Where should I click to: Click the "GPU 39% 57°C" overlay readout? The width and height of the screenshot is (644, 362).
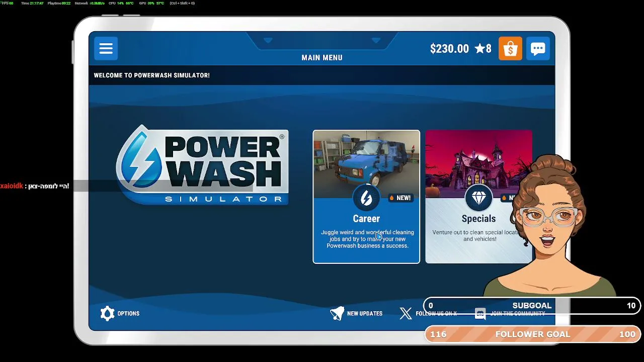(x=151, y=3)
